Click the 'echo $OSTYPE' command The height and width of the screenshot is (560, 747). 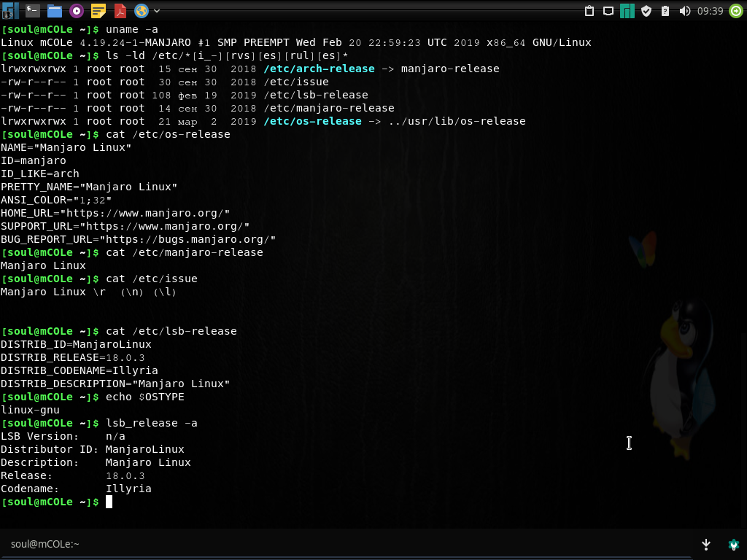pos(145,397)
